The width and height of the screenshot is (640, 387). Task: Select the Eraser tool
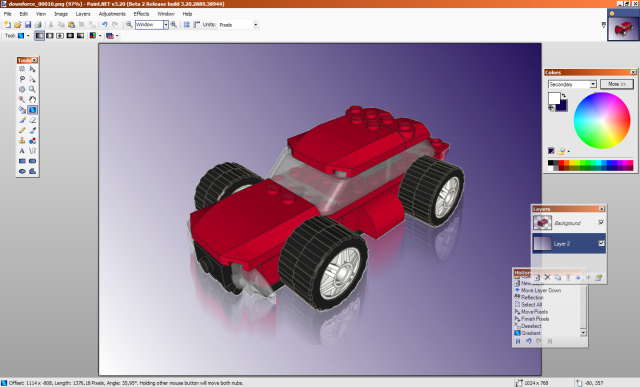33,120
